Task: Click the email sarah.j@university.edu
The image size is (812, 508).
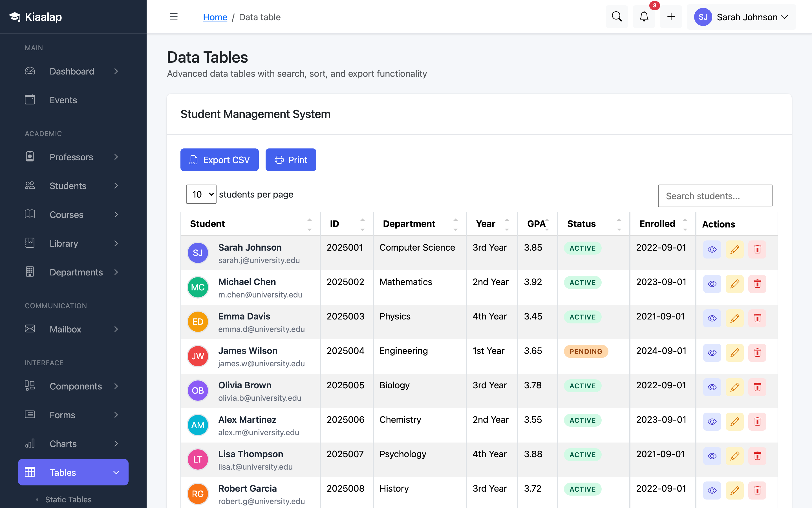Action: [259, 260]
